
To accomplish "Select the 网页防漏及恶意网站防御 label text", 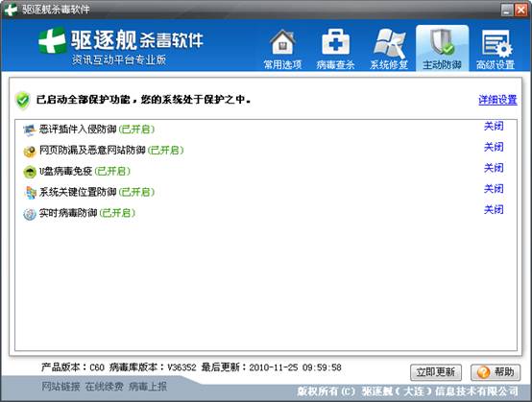I will click(x=92, y=151).
